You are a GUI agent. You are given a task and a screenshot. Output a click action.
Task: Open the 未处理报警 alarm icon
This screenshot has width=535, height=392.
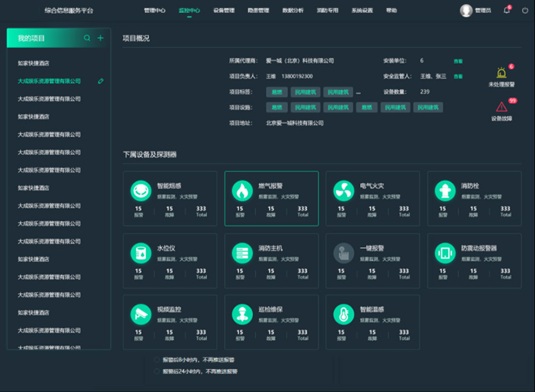pyautogui.click(x=501, y=73)
